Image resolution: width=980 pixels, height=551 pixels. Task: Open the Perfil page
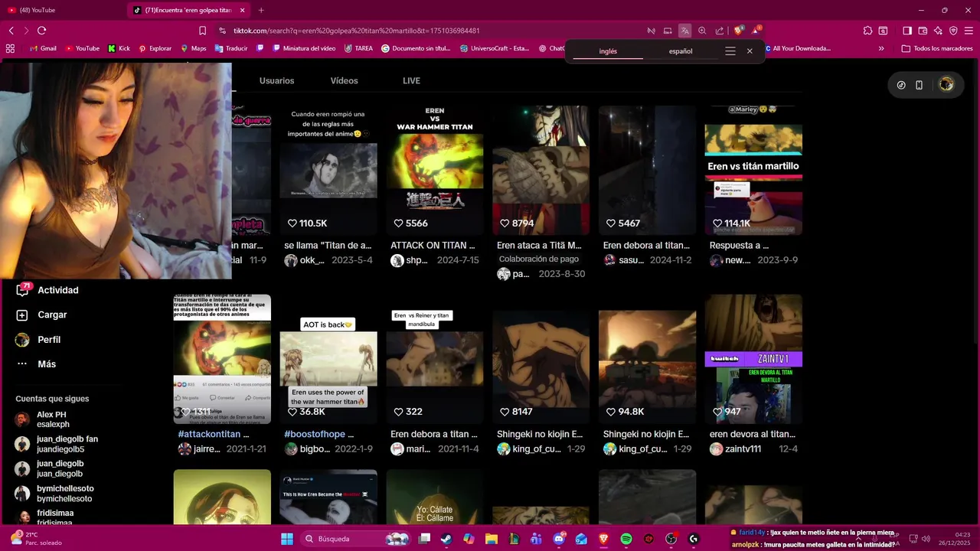coord(48,340)
